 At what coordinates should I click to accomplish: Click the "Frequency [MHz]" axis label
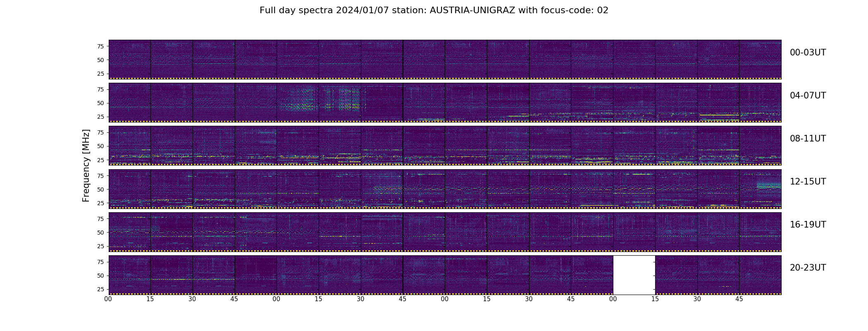click(x=86, y=165)
